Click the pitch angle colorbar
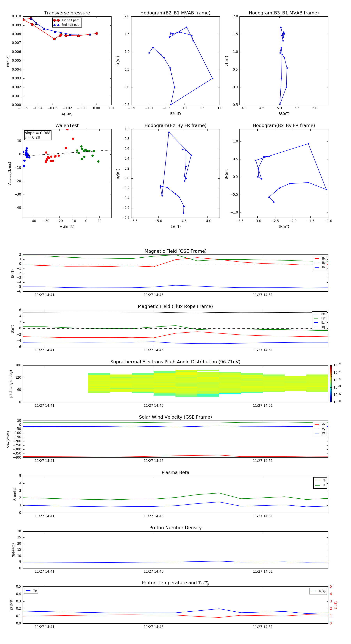This screenshot has width=351, height=644. pos(331,384)
